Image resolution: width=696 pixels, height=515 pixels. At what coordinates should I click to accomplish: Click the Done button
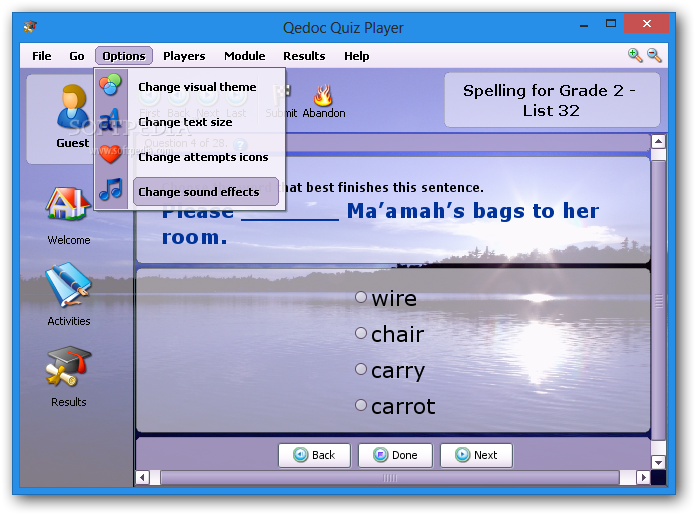tap(395, 455)
